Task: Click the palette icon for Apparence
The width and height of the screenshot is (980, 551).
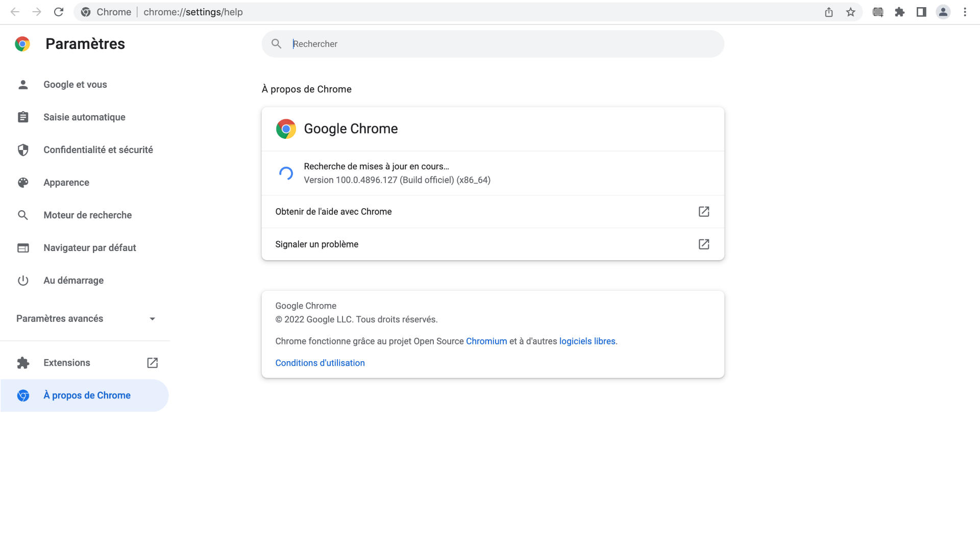Action: tap(23, 183)
